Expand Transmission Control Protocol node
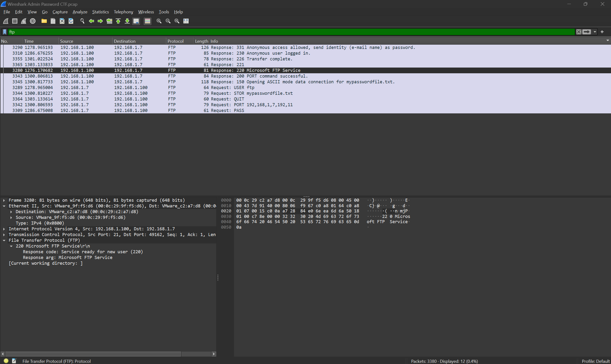The width and height of the screenshot is (611, 364). click(4, 235)
